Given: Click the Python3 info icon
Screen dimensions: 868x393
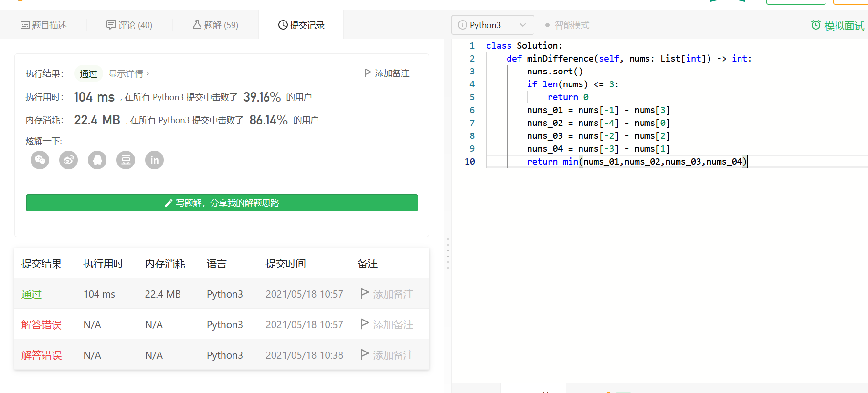Looking at the screenshot, I should point(462,25).
